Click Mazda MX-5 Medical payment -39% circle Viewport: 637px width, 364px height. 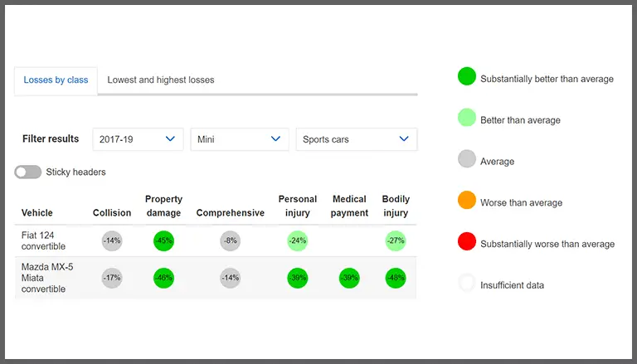point(349,278)
